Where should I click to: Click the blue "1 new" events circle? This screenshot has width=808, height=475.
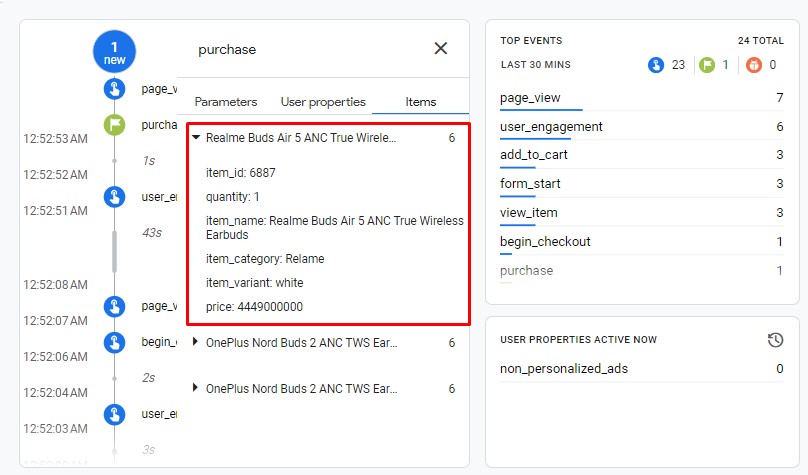(114, 52)
